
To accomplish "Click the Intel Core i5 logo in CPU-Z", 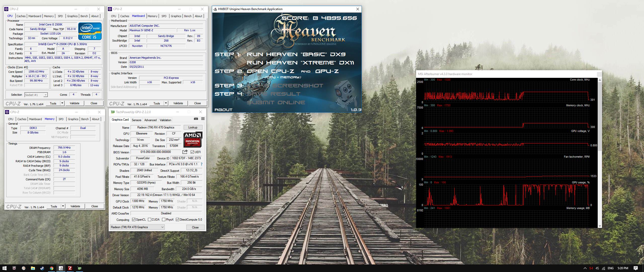I will (x=90, y=31).
